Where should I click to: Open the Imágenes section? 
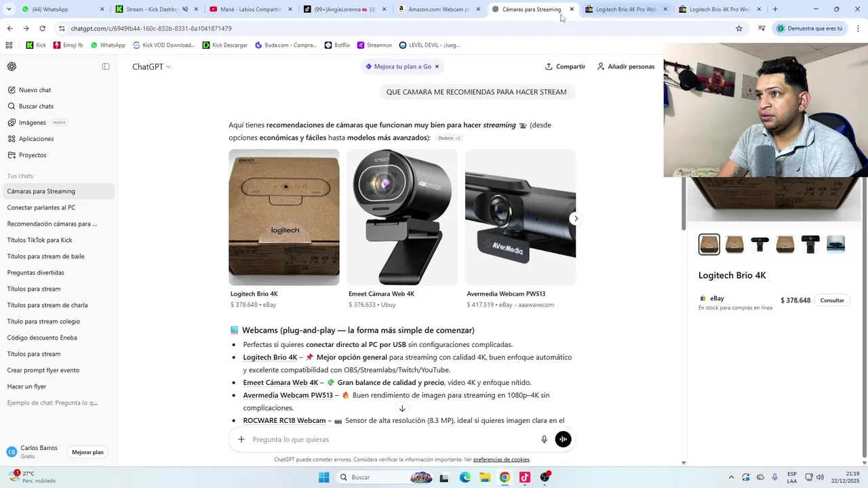click(33, 123)
